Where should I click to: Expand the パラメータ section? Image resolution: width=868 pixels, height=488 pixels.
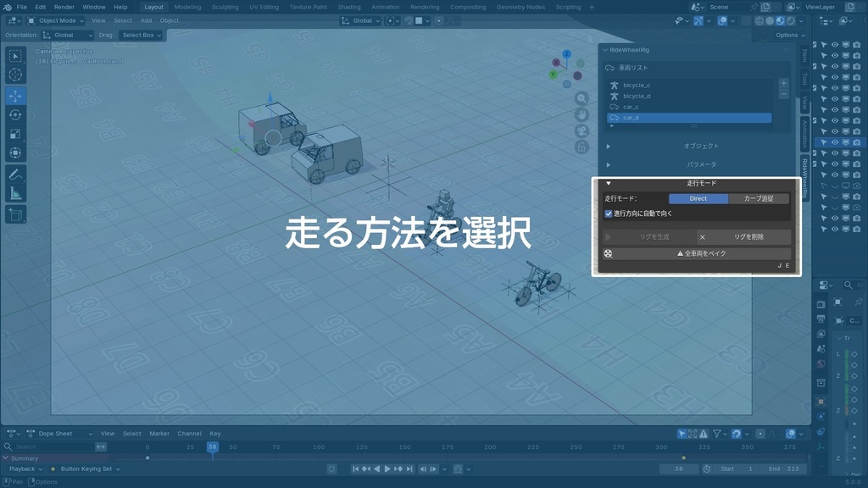(609, 164)
